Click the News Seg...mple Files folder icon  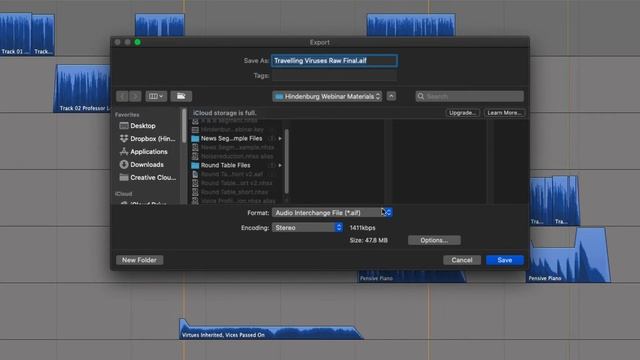tap(195, 138)
